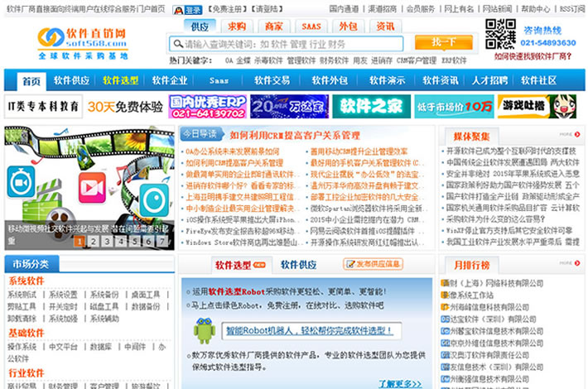Viewport: 588px width, 389px height.
Task: Open headline 如何利用CRM提高客户关系管理
Action: coord(295,135)
